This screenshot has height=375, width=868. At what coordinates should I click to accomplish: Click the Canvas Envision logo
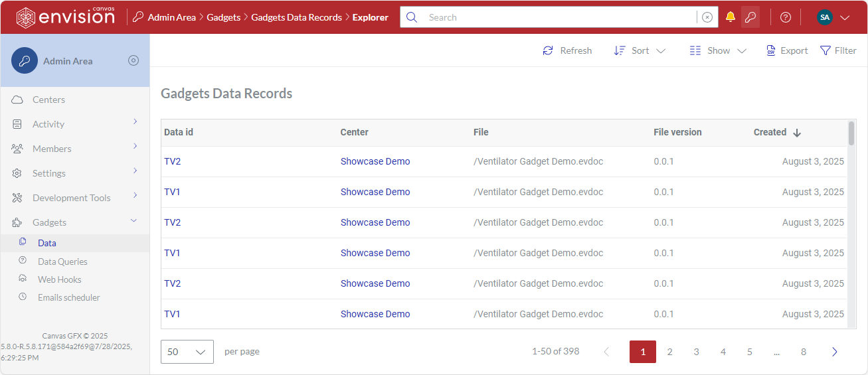click(65, 17)
